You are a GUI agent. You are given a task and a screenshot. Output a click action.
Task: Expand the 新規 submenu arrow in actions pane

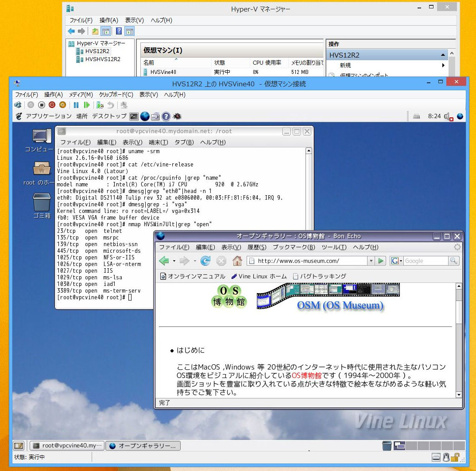tap(443, 65)
